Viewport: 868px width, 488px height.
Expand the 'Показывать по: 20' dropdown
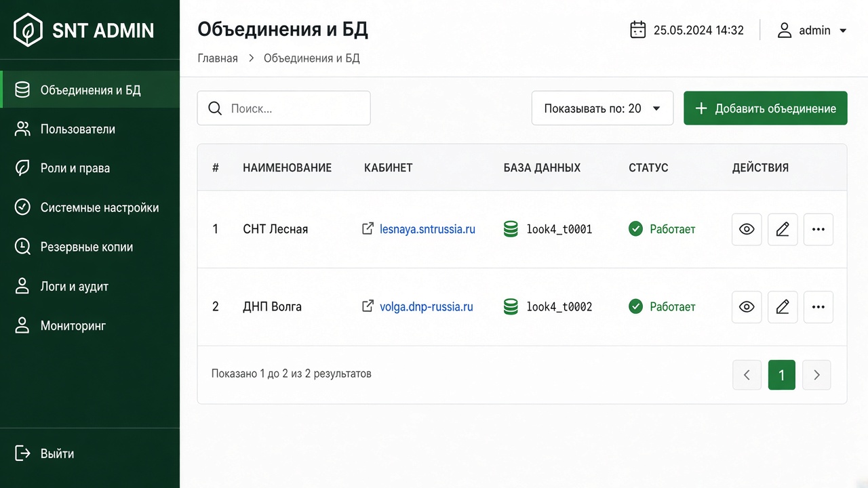(602, 108)
